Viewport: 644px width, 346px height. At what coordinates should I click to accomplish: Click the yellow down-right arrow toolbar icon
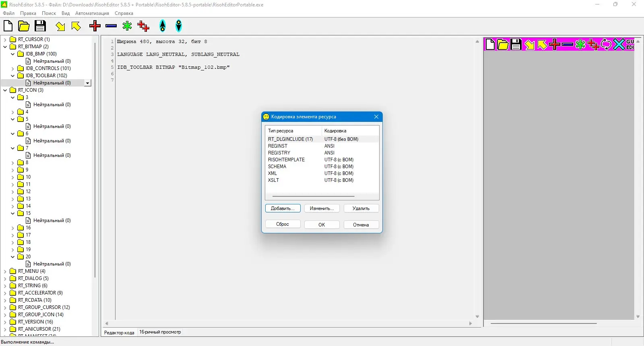click(60, 26)
